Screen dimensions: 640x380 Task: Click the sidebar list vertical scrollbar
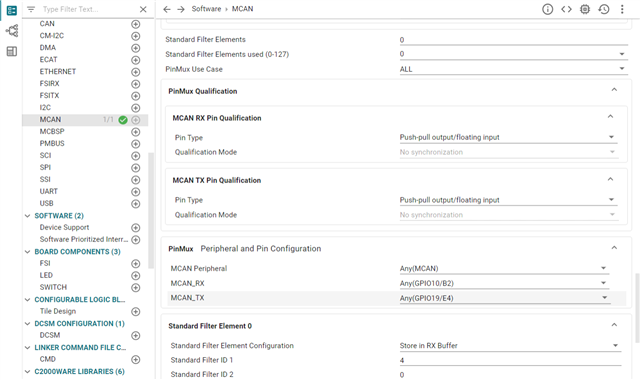[151, 210]
